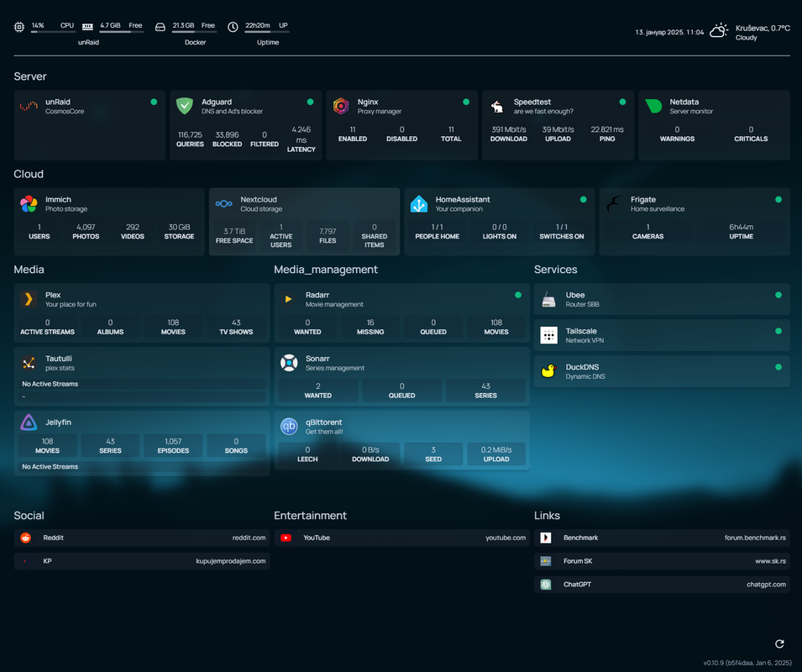Click the CPU chip icon
The image size is (802, 672).
pos(19,27)
